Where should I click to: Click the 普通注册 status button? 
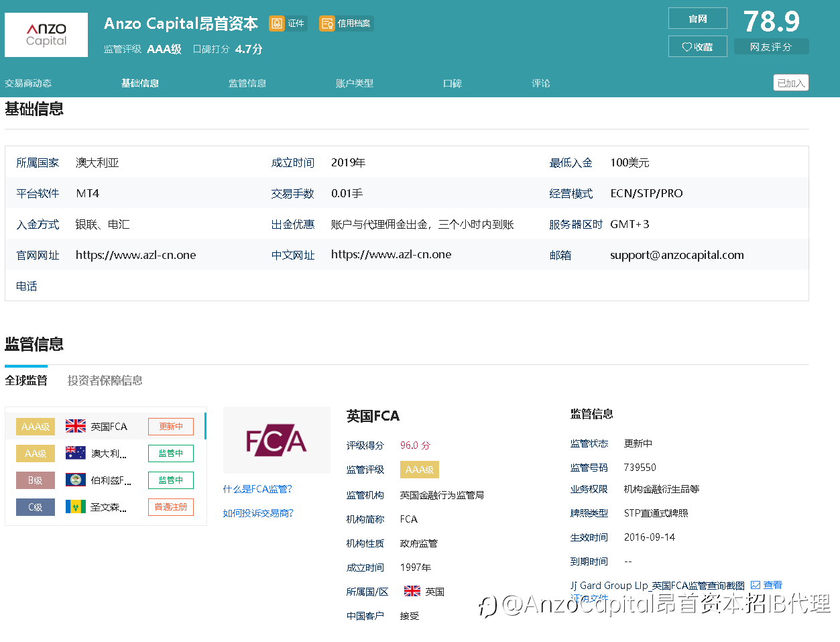pyautogui.click(x=171, y=507)
